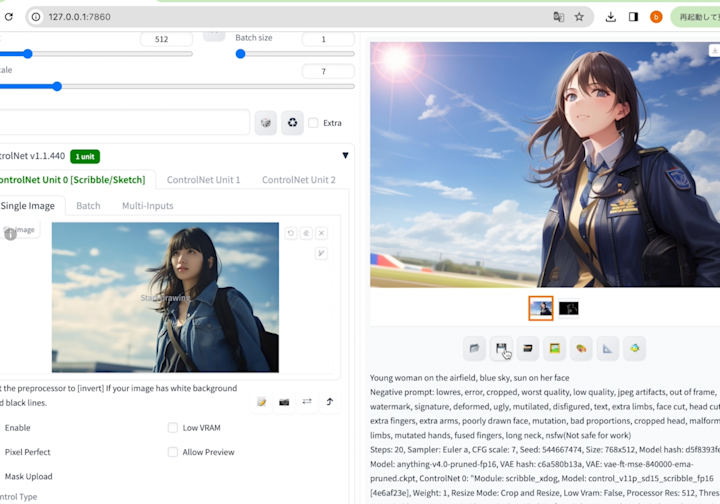Remove the ControlNet input image with X
Screen dimensions: 720x504
[321, 233]
